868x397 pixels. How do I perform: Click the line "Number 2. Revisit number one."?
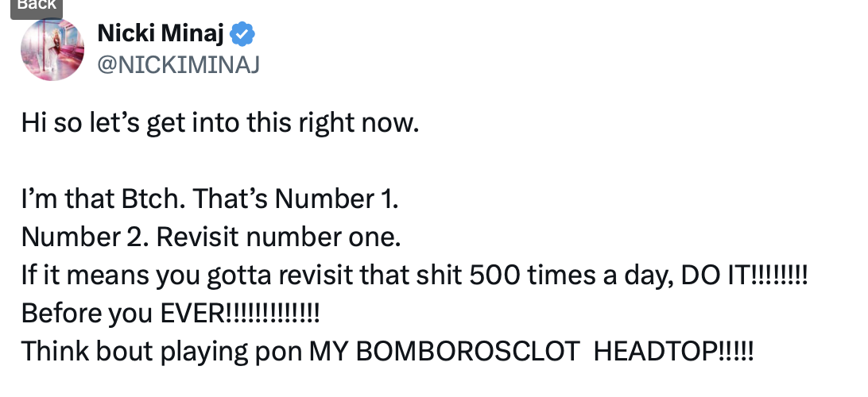(211, 237)
